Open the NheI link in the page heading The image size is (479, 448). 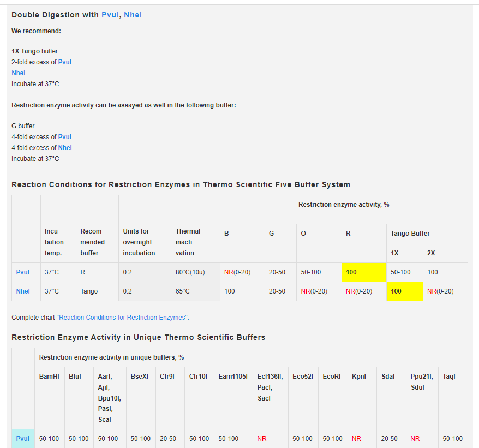pos(133,15)
